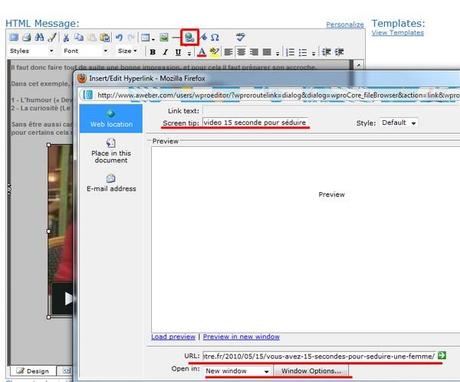Image resolution: width=460 pixels, height=382 pixels.
Task: Click the spell check icon
Action: coord(240,37)
